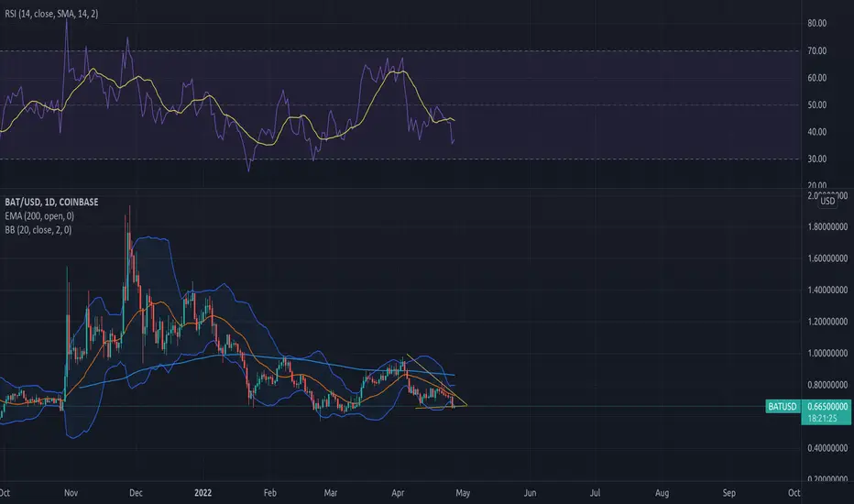This screenshot has height=504, width=854.
Task: Click the Nov label on time axis
Action: coord(71,493)
